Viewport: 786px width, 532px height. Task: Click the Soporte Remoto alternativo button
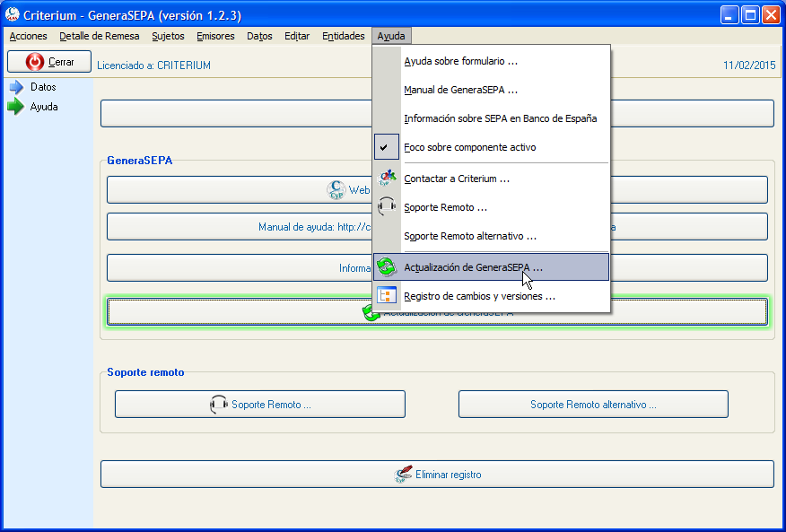[x=593, y=404]
